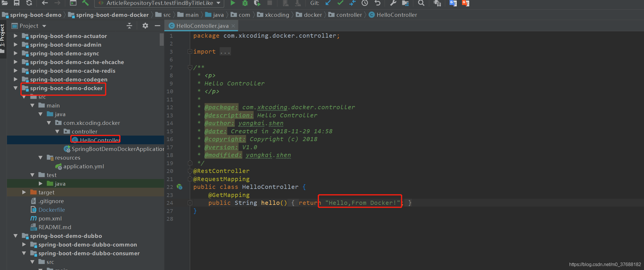
Task: Select the HelloController.java editor tab
Action: click(202, 26)
